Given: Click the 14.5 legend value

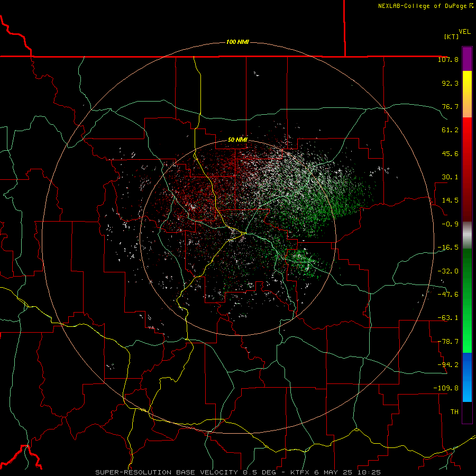Looking at the screenshot, I should click(450, 200).
